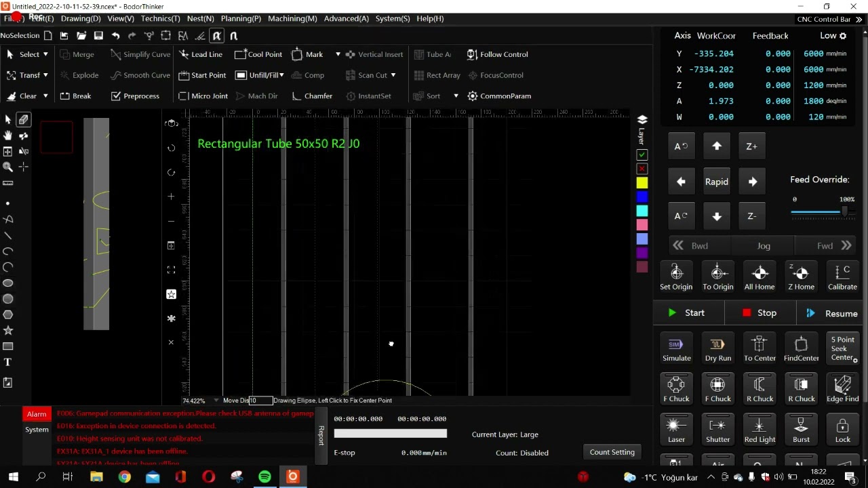
Task: Turn on the Red Light
Action: click(x=759, y=430)
